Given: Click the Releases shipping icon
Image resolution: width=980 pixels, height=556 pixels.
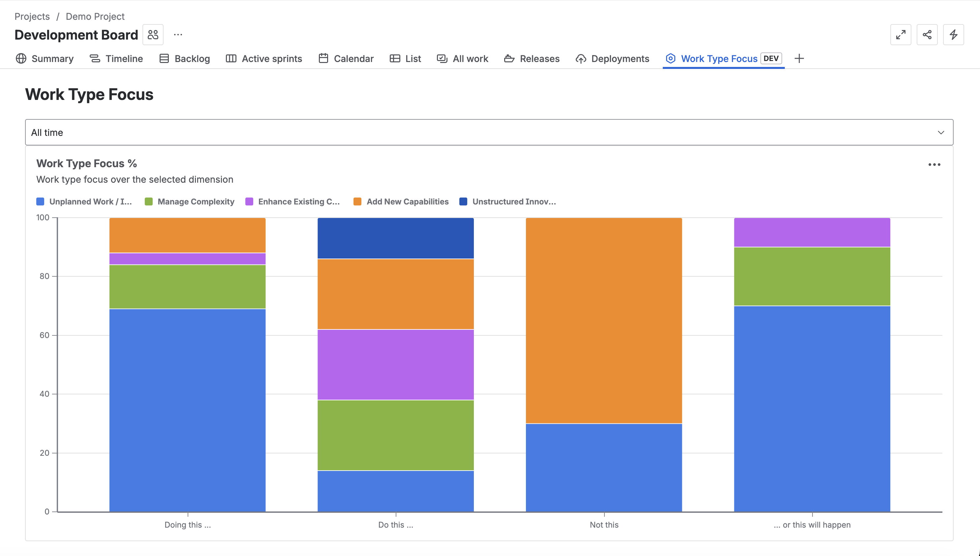Looking at the screenshot, I should point(509,58).
